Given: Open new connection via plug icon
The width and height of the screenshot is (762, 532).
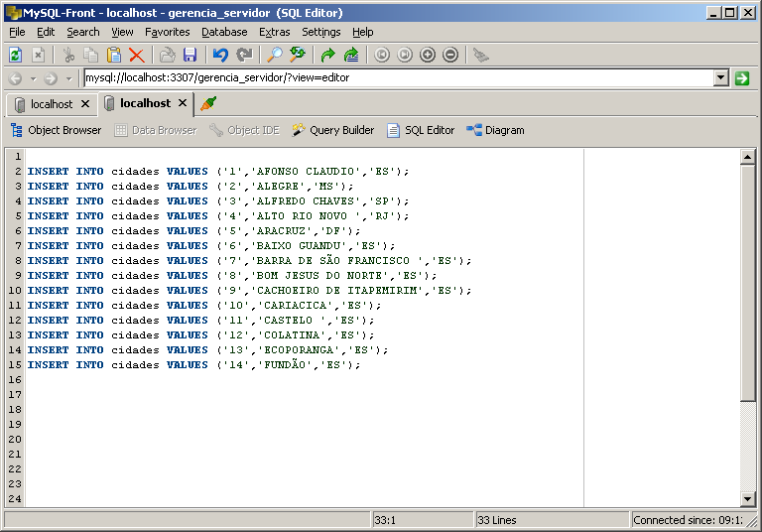Looking at the screenshot, I should (x=208, y=103).
